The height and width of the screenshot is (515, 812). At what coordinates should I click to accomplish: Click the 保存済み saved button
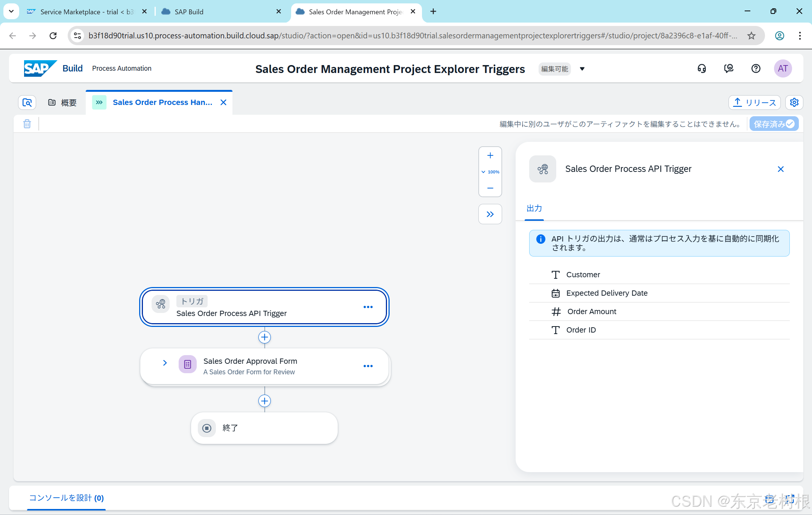click(774, 124)
